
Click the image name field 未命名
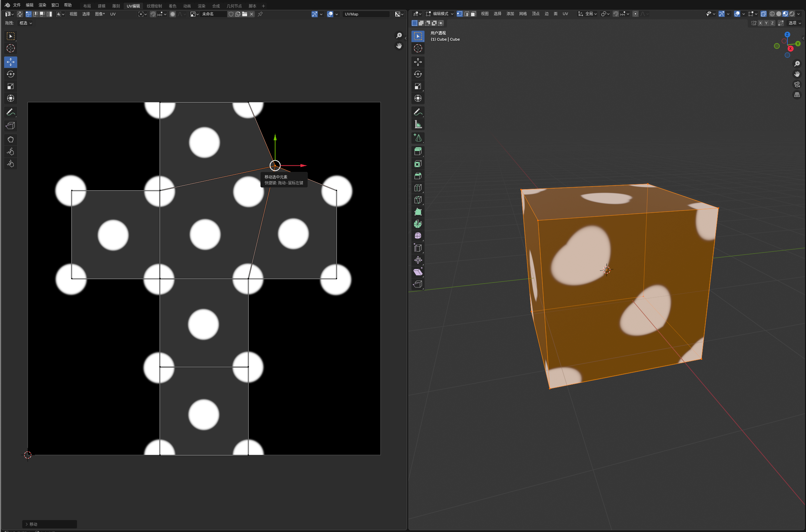(x=213, y=14)
